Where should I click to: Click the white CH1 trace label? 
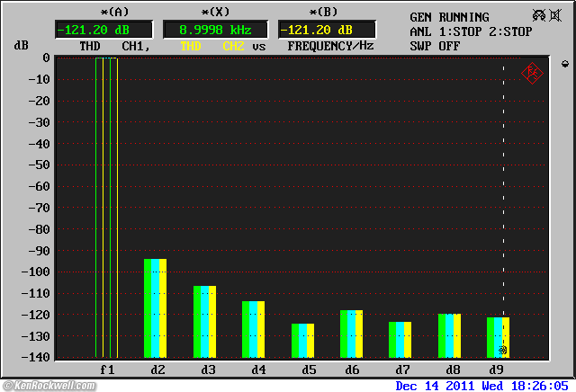(134, 45)
